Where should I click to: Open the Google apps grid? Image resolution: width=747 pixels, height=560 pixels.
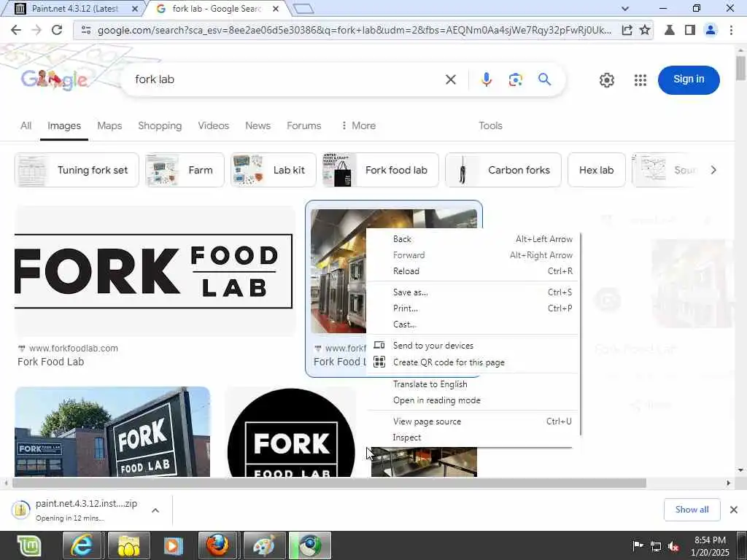(x=640, y=80)
